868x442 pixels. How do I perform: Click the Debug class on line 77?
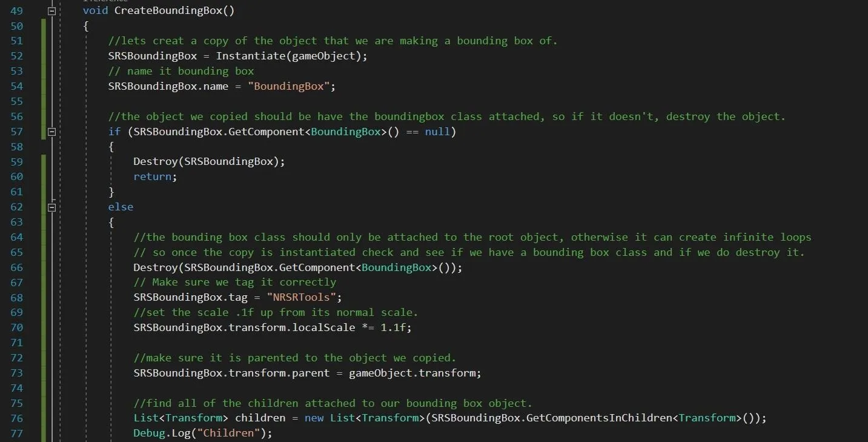pyautogui.click(x=149, y=433)
